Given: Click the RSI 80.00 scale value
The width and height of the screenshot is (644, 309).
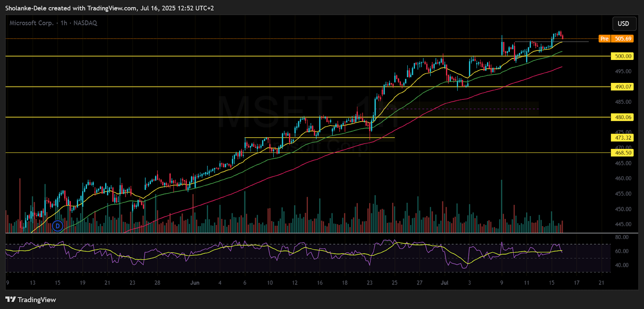Looking at the screenshot, I should (622, 237).
